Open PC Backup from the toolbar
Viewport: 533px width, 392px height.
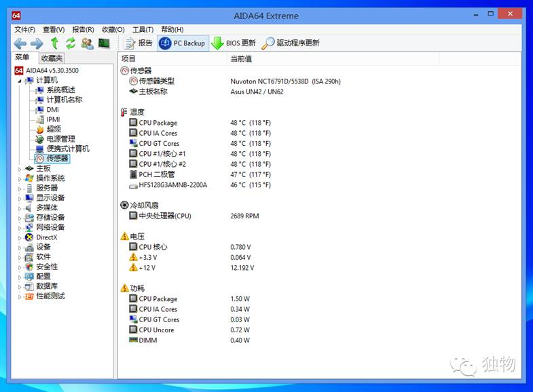coord(182,43)
